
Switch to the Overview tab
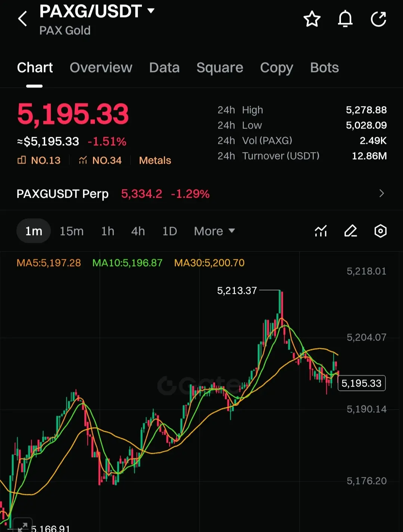point(101,68)
